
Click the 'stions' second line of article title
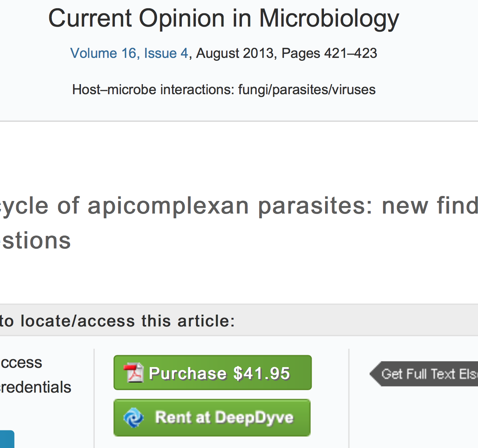(36, 241)
